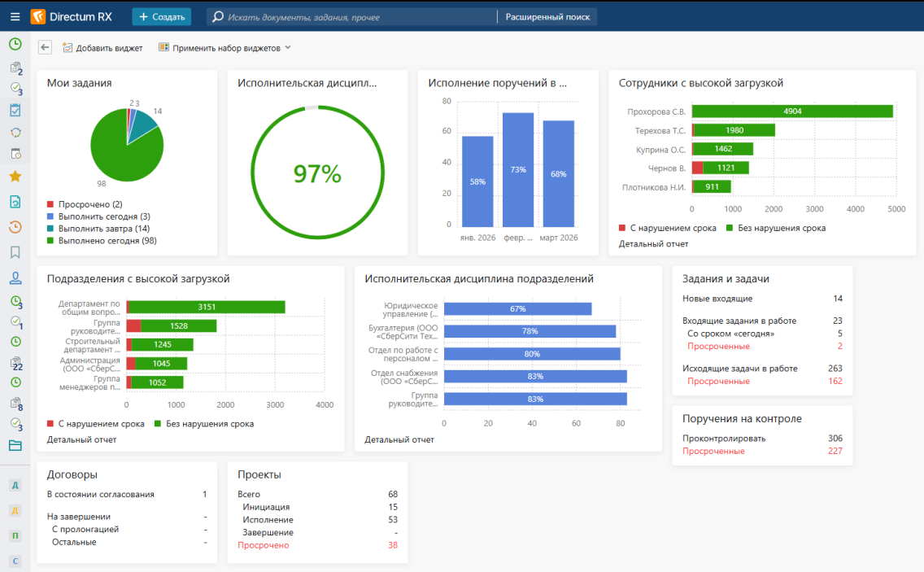
Task: Open the teal folder icon in the sidebar
Action: click(x=15, y=445)
